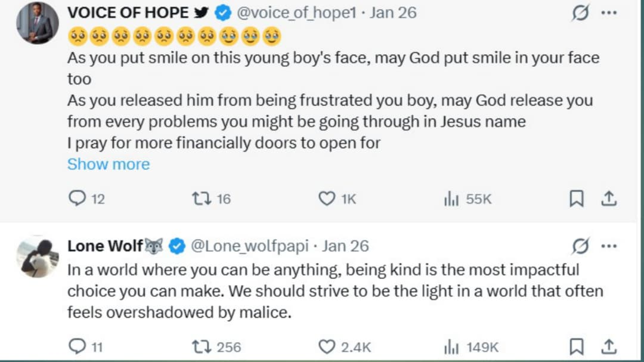This screenshot has height=362, width=644.
Task: View analytics for the 55K views tweet
Action: [x=451, y=199]
